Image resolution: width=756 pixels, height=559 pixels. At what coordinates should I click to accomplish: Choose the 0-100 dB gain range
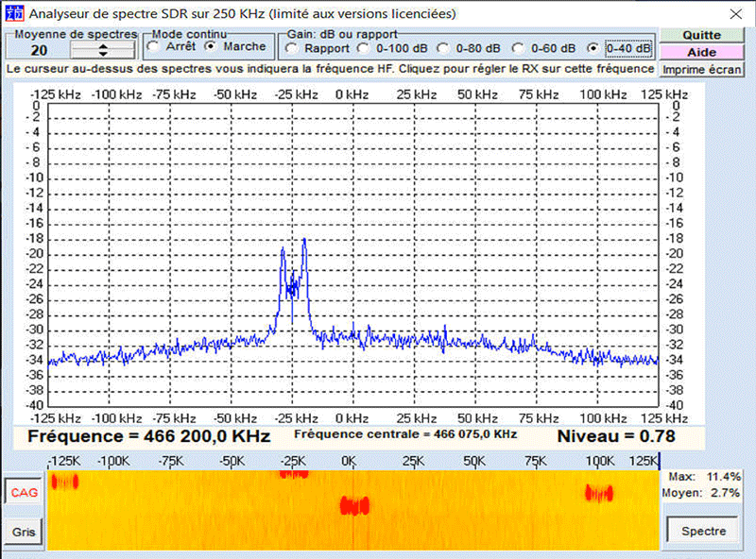(392, 49)
